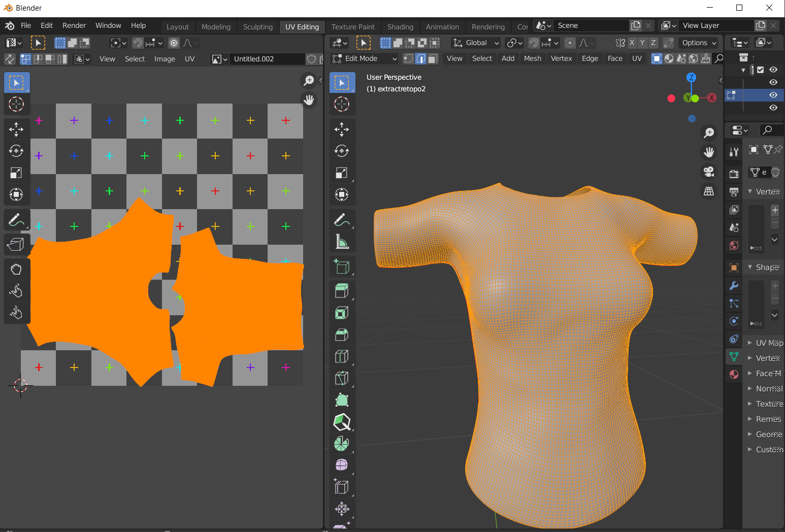Click the red X axis on navigation gizmo
The width and height of the screenshot is (785, 532).
tap(712, 98)
